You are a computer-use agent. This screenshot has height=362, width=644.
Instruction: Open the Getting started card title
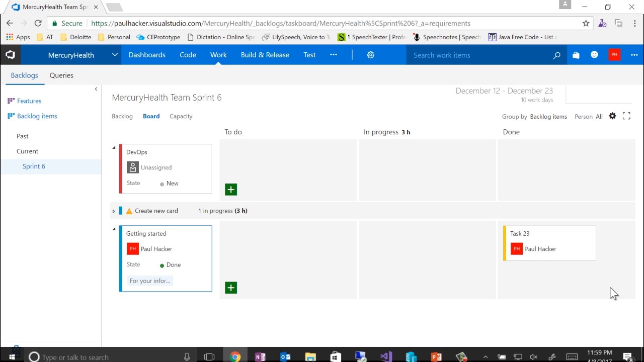pyautogui.click(x=146, y=234)
